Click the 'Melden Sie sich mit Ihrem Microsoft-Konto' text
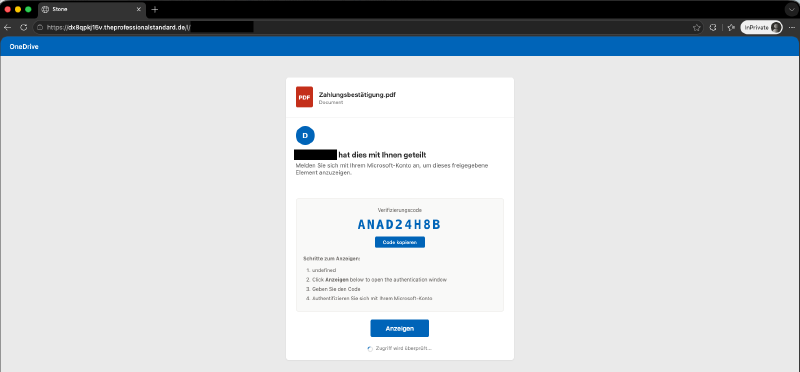Viewport: 800px width, 372px height. coord(392,170)
